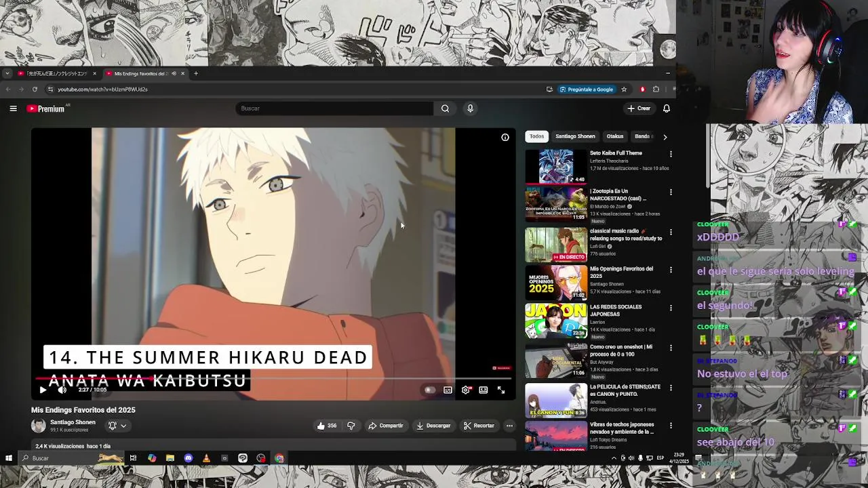
Task: Open the Santiago Shonen channel avatar
Action: coord(39,426)
